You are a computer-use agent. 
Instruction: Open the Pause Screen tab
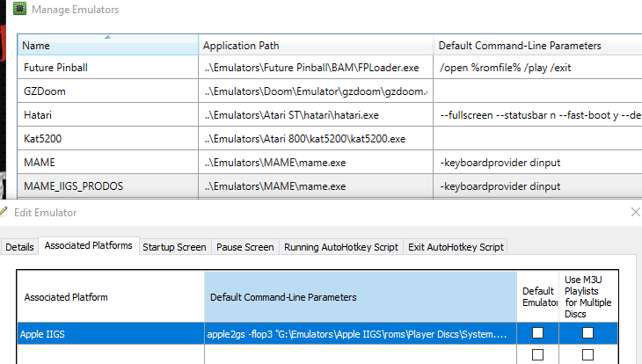(x=244, y=247)
